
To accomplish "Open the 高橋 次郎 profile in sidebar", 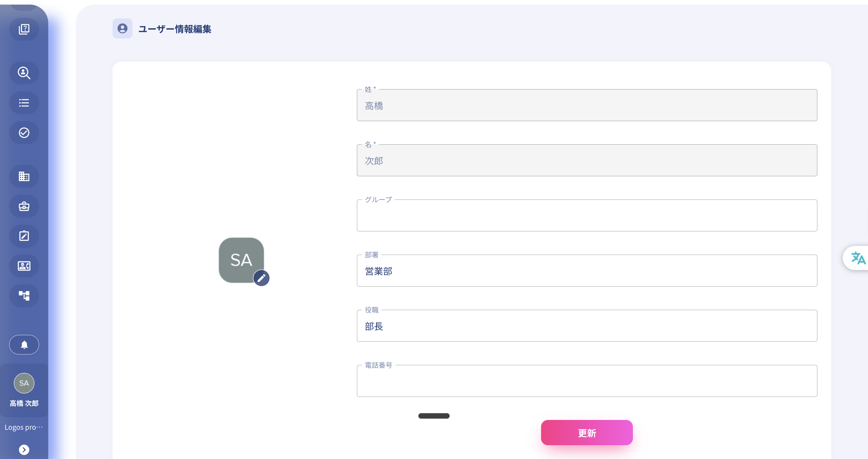I will [x=24, y=390].
